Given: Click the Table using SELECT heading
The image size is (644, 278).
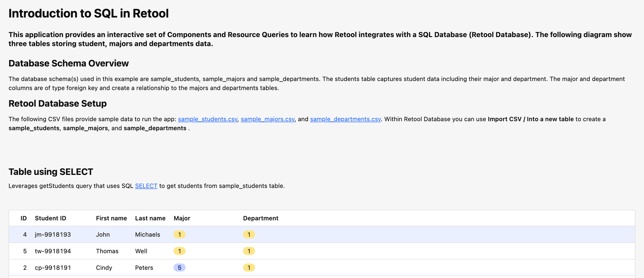Looking at the screenshot, I should (51, 172).
